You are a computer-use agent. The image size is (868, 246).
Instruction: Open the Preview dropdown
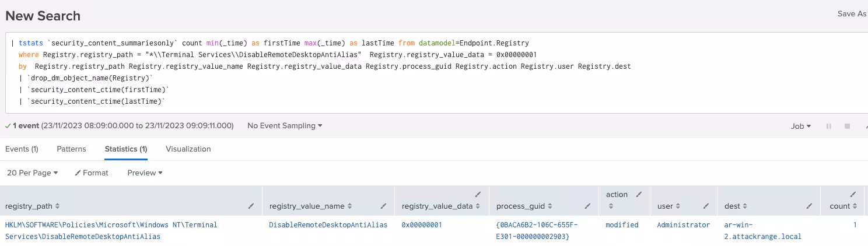145,173
